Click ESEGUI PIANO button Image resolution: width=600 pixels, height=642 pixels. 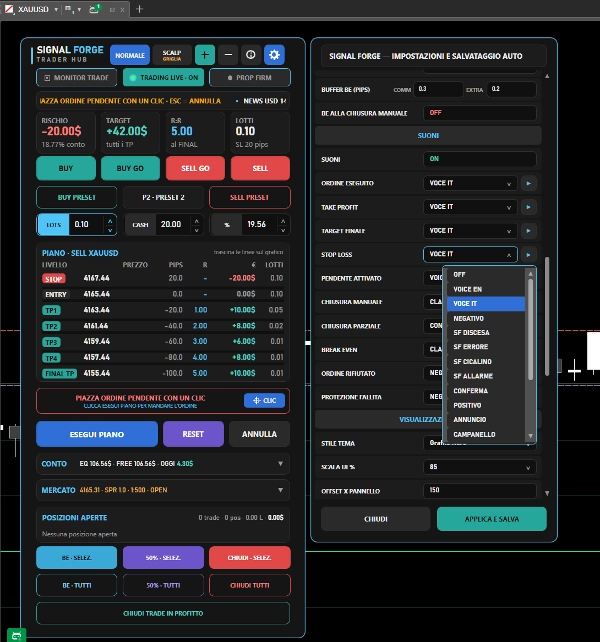coord(97,434)
